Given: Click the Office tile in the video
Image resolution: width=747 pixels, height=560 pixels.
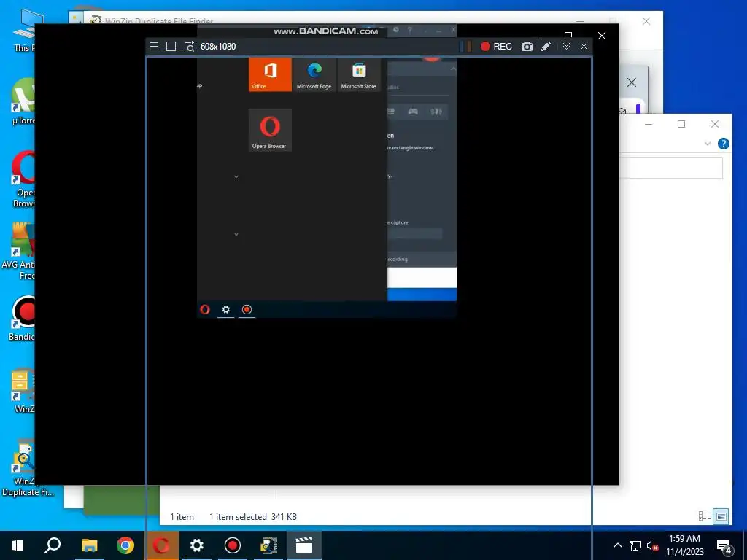Looking at the screenshot, I should click(270, 74).
